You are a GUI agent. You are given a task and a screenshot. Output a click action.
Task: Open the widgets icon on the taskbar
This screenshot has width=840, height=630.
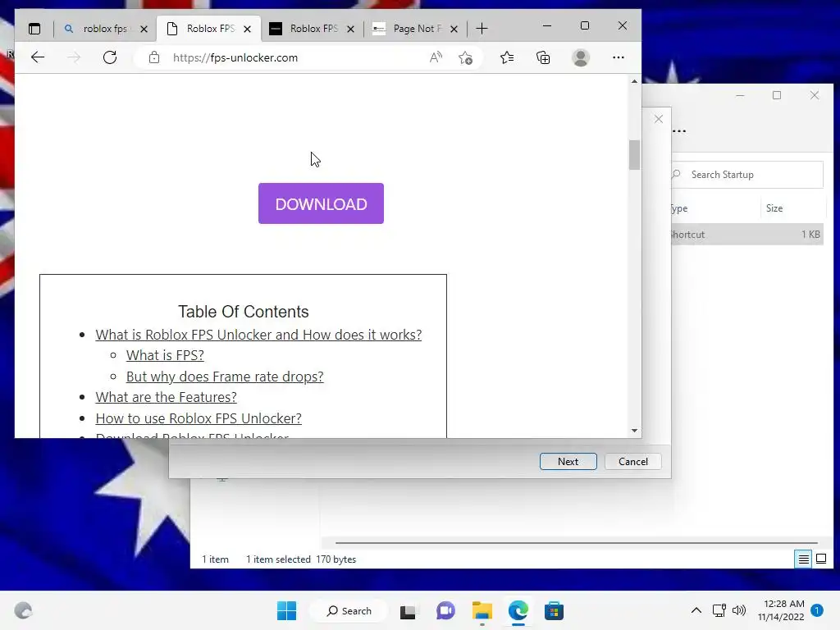[23, 610]
